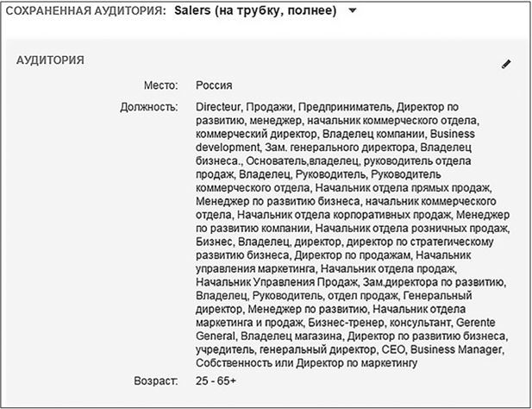Click the "СОХРАНЕННАЯ АУДИТОРИЯ" label
The height and width of the screenshot is (409, 532).
(x=83, y=12)
